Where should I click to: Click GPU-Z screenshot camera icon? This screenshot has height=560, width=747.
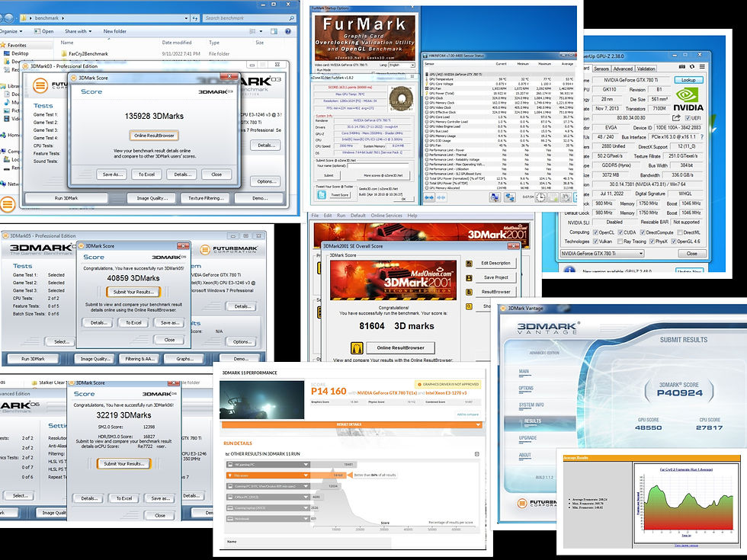pyautogui.click(x=681, y=67)
